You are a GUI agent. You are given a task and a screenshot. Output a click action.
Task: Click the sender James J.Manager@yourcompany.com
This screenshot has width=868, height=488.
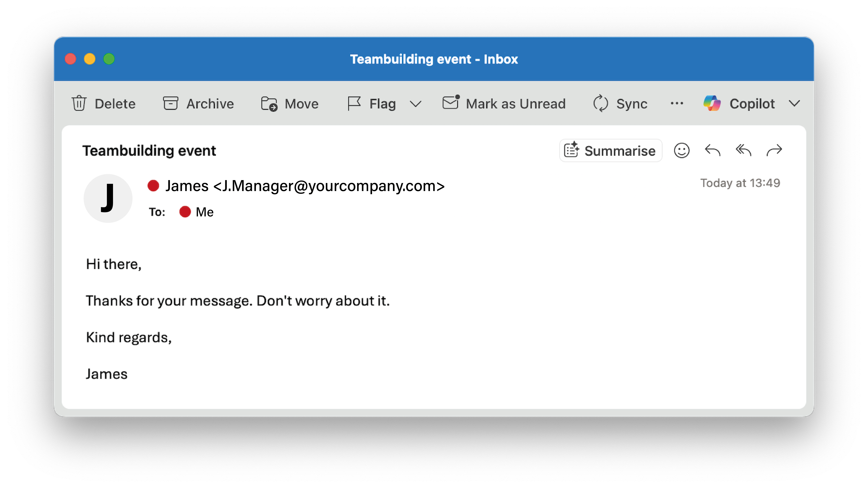coord(305,186)
